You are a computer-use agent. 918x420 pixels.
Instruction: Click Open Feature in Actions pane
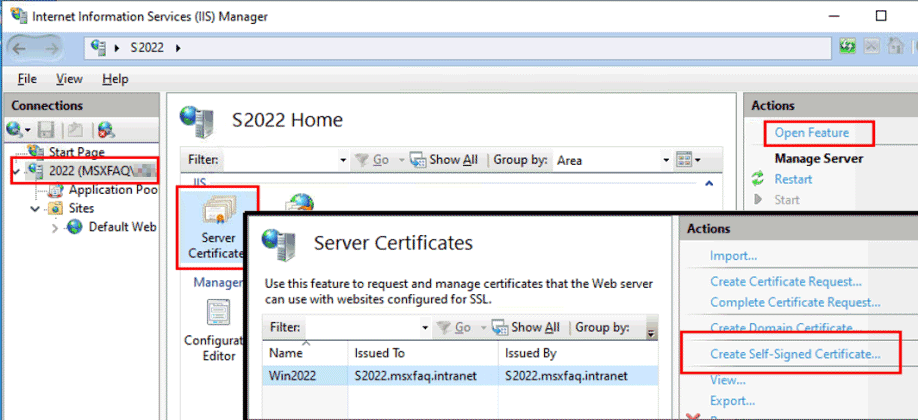click(811, 133)
